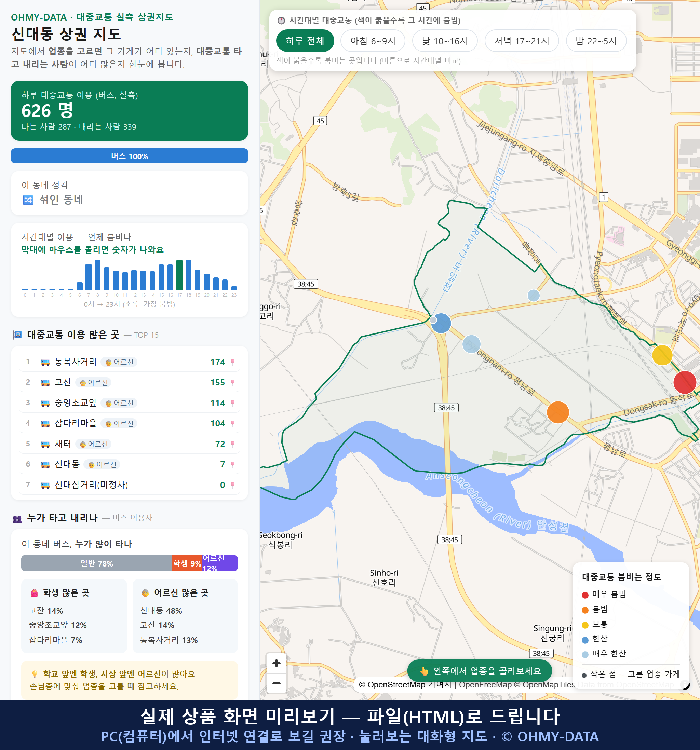The height and width of the screenshot is (750, 700).
Task: Click the 626 명 daily total
Action: point(47,111)
